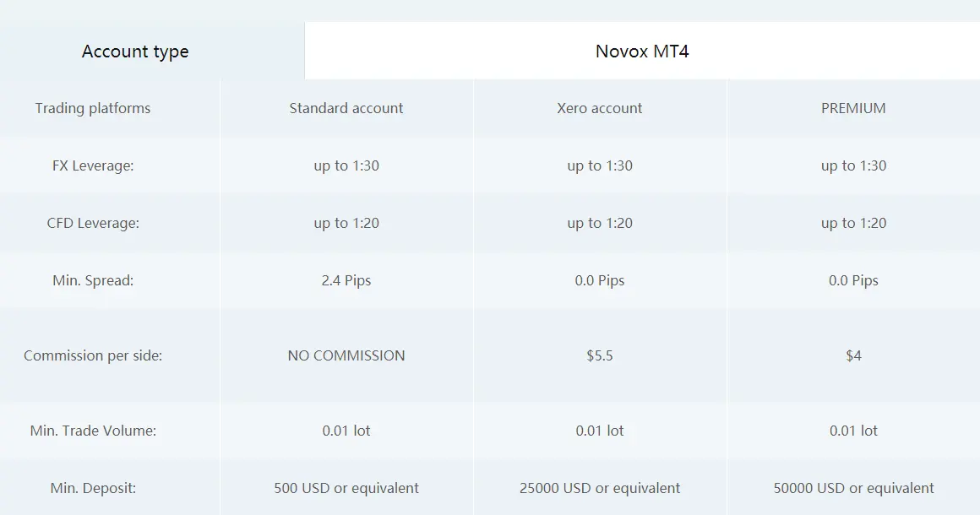This screenshot has height=515, width=980.
Task: Click the Account type header
Action: 135,51
